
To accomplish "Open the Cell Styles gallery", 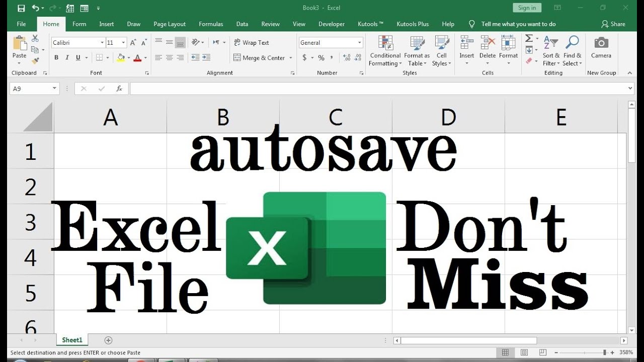I will [441, 51].
